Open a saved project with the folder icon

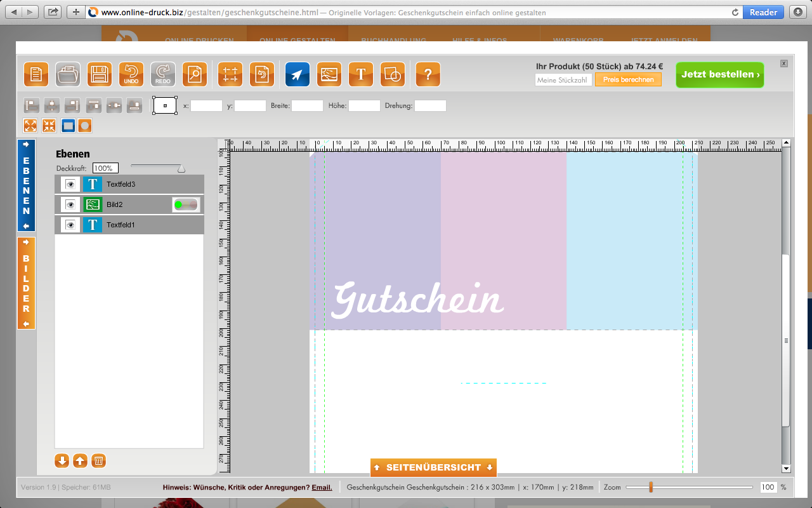coord(68,74)
